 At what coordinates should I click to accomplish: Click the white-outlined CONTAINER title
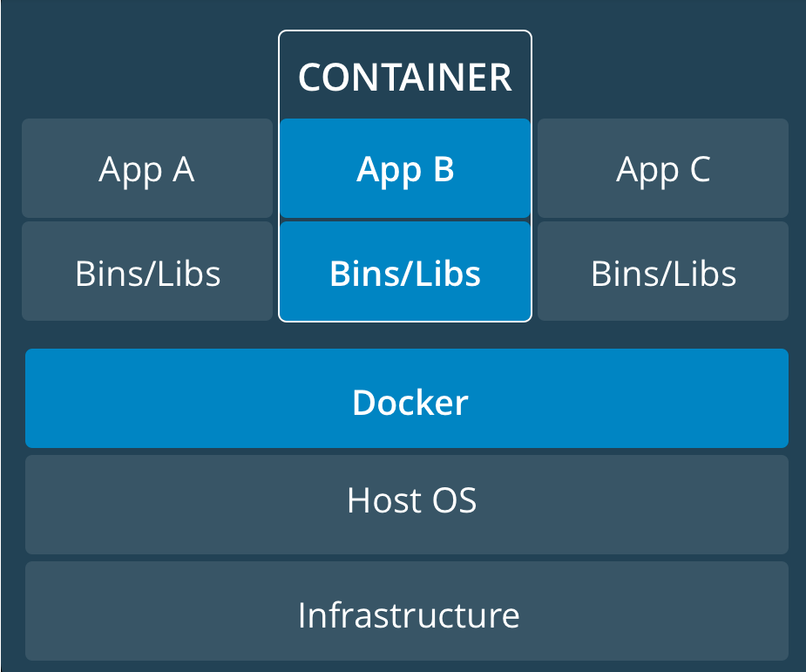tap(405, 78)
